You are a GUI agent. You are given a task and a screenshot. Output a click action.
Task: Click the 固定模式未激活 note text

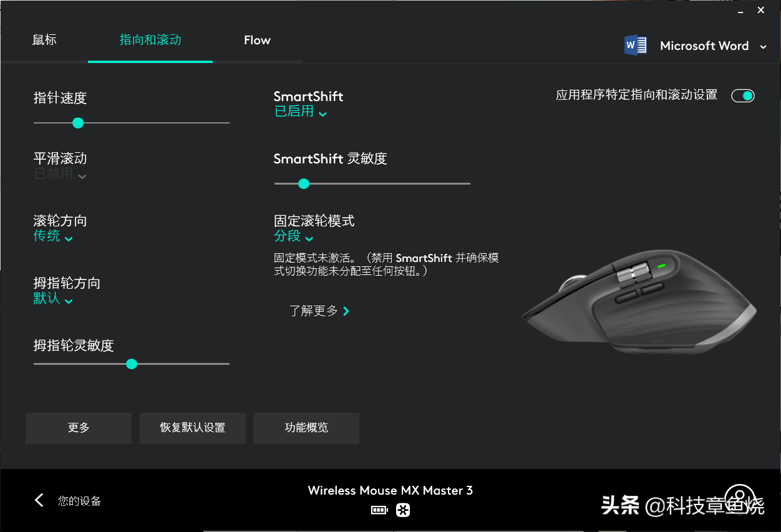386,264
